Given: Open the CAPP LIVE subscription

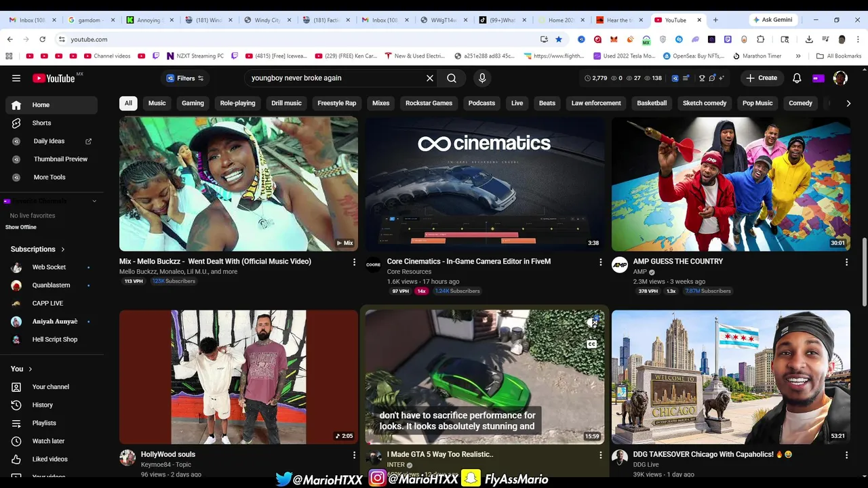Looking at the screenshot, I should 52,303.
